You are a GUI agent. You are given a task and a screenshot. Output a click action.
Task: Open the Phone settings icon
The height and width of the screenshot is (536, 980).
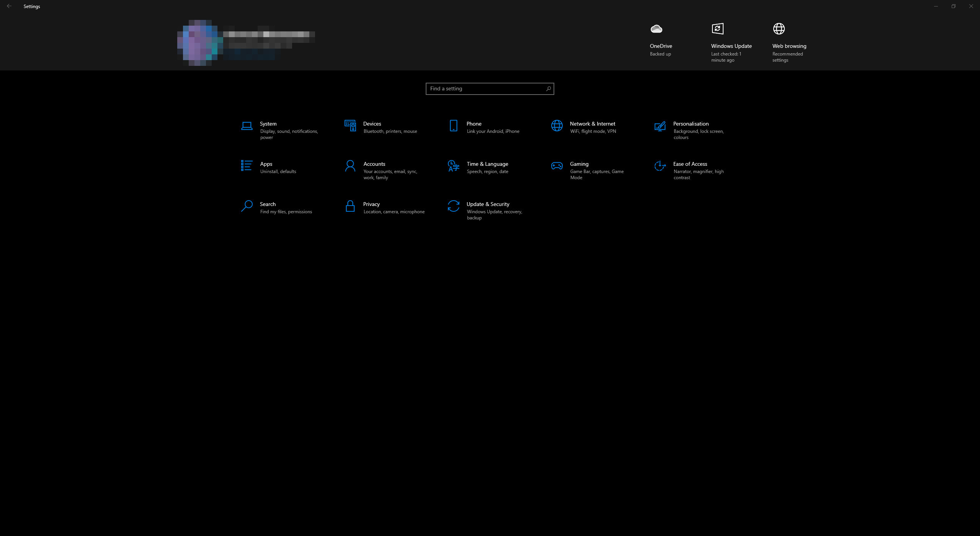[x=453, y=126]
